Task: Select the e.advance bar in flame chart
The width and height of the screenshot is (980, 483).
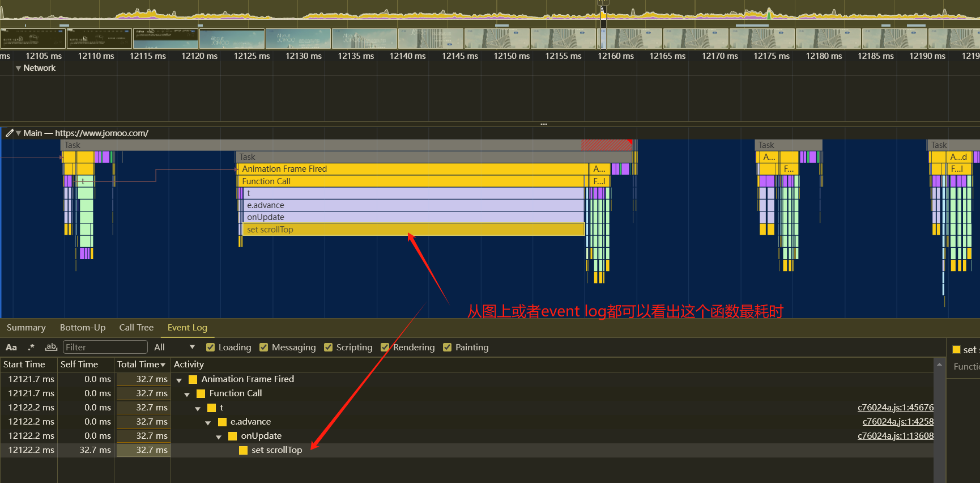Action: point(414,206)
